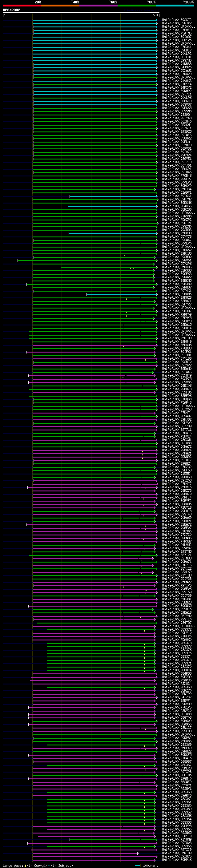This screenshot has width=197, height=868.
Task: Select the UniRef100_A7R429 label
Action: click(177, 74)
